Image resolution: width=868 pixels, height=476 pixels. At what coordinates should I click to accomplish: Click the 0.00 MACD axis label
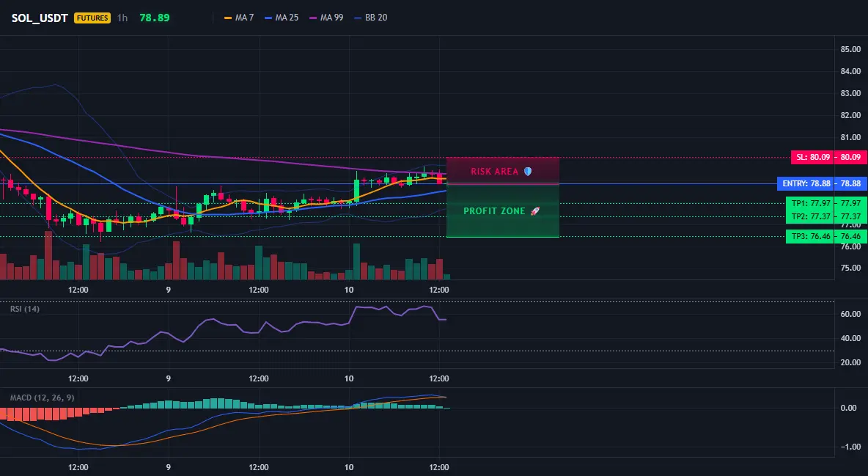[849, 408]
